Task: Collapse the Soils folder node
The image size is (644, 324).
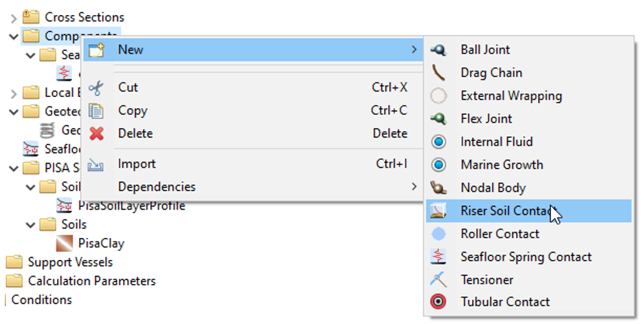Action: coord(31,224)
